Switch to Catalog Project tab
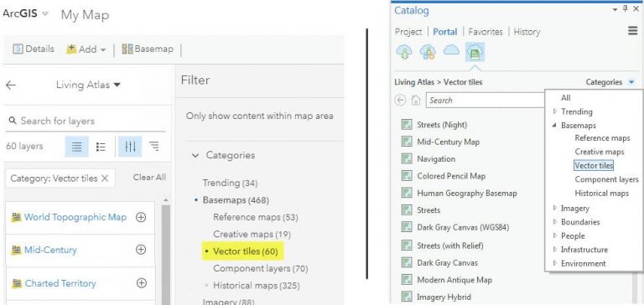644x305 pixels. [x=408, y=32]
